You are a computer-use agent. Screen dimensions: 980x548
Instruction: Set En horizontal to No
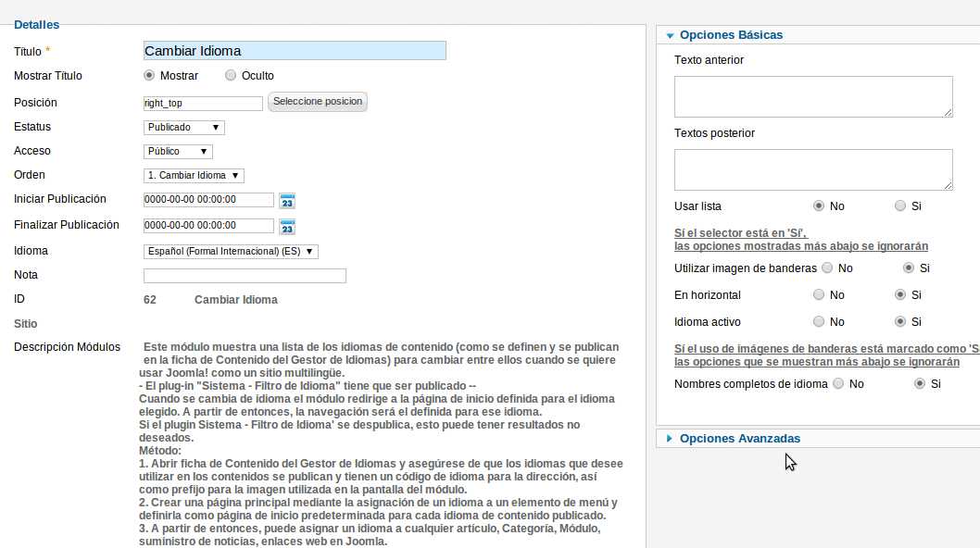coord(819,294)
